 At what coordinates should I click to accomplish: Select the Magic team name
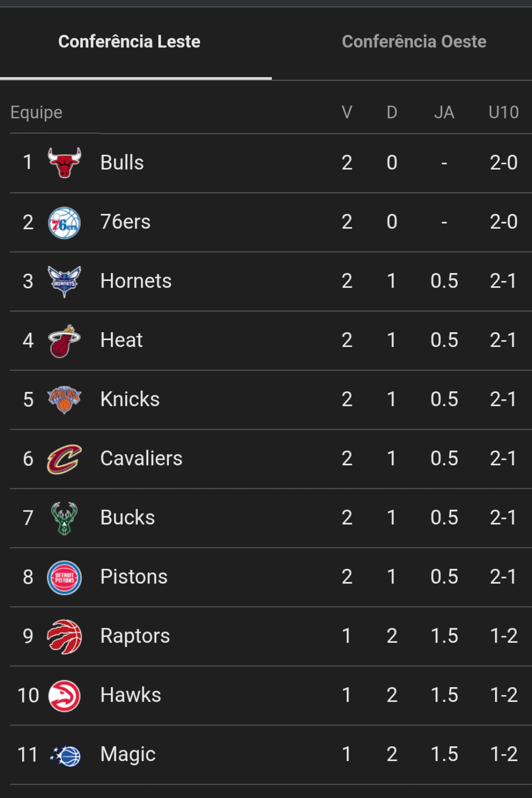(x=128, y=754)
